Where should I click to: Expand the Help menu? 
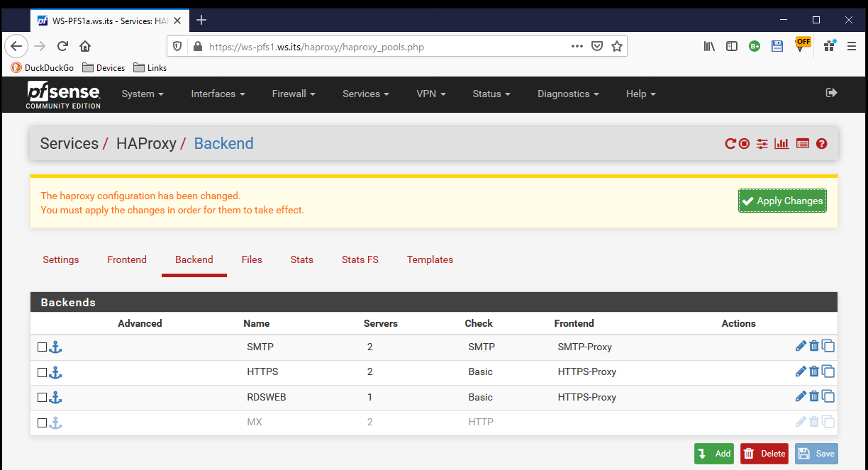[x=640, y=94]
